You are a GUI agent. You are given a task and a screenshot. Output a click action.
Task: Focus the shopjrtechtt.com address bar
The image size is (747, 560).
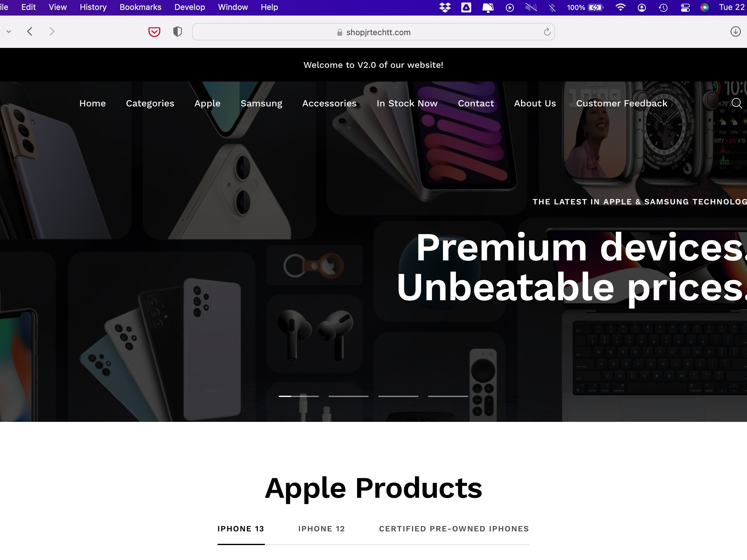point(373,32)
